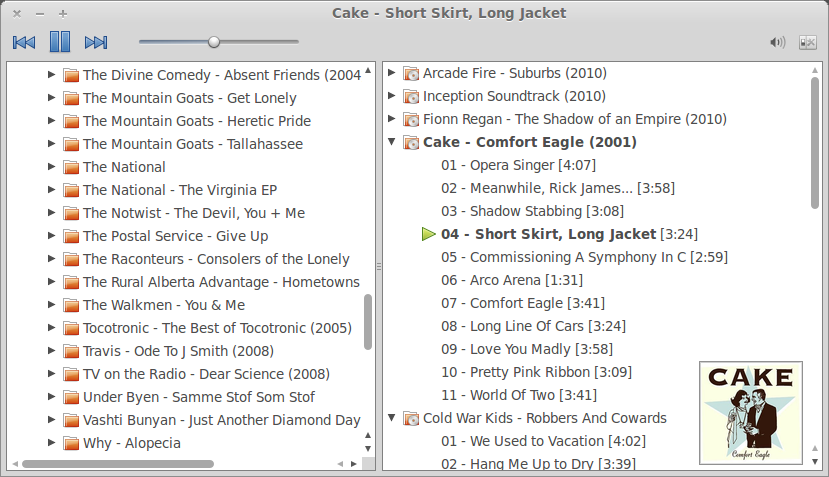Select the Why - Alopecia row text

(132, 443)
